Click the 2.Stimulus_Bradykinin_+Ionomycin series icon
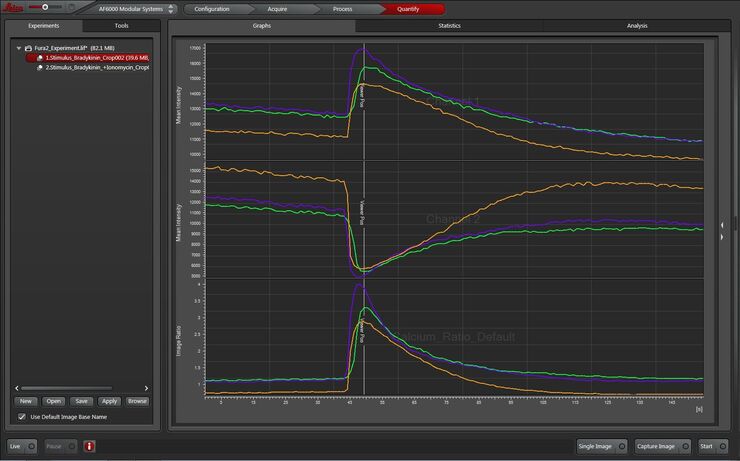Image resolution: width=740 pixels, height=461 pixels. [40, 68]
